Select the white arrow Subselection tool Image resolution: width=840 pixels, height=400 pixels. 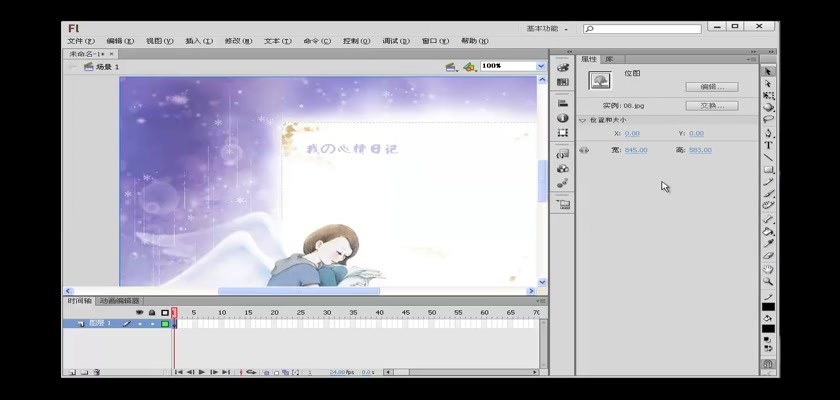coord(768,84)
